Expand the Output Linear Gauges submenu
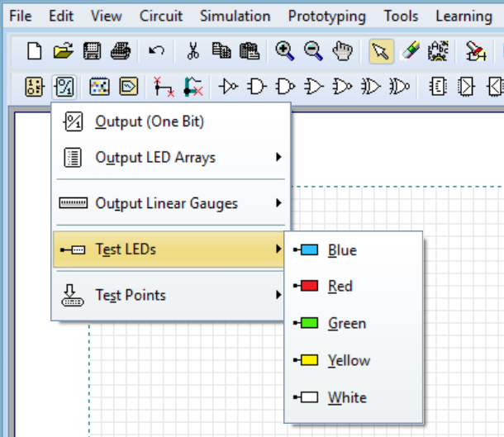 click(171, 203)
